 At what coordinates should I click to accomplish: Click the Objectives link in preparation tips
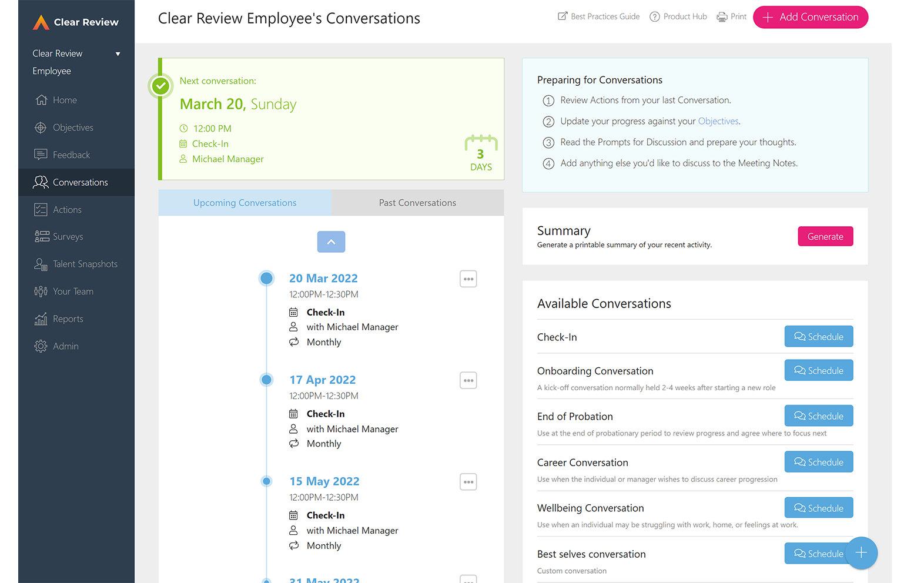[718, 121]
